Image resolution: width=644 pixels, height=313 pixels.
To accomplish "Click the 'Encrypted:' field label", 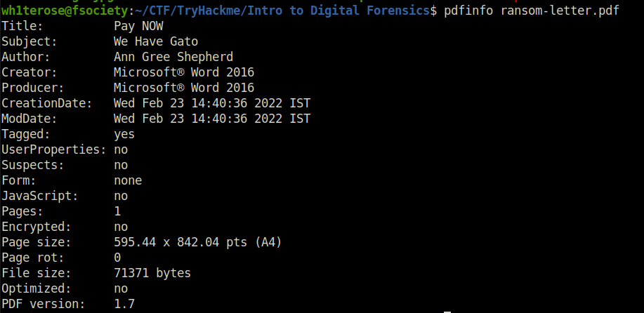I will point(37,227).
